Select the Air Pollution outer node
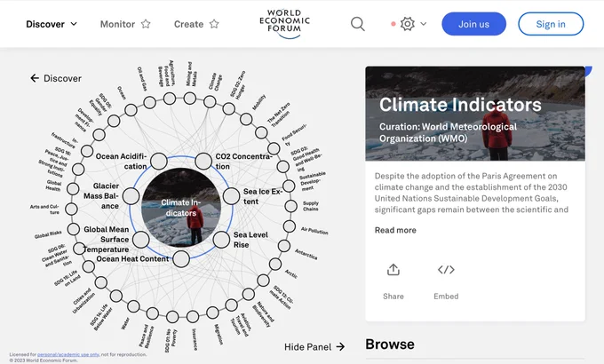604x364 pixels. pyautogui.click(x=290, y=226)
